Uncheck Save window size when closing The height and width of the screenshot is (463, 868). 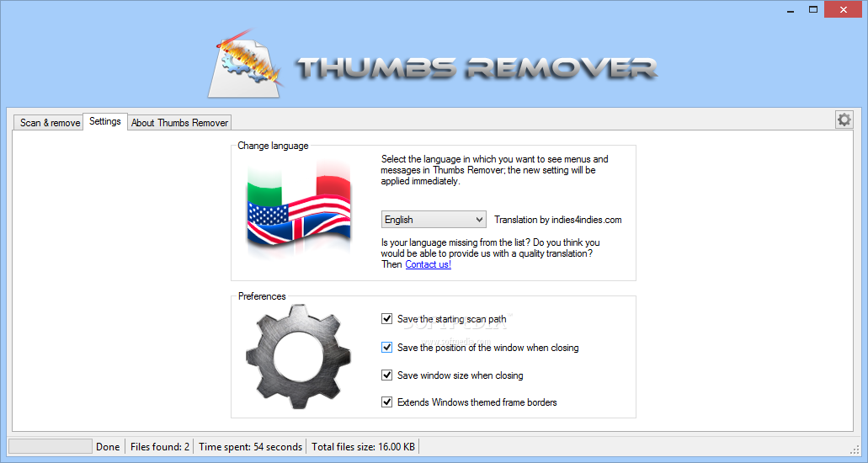[387, 375]
